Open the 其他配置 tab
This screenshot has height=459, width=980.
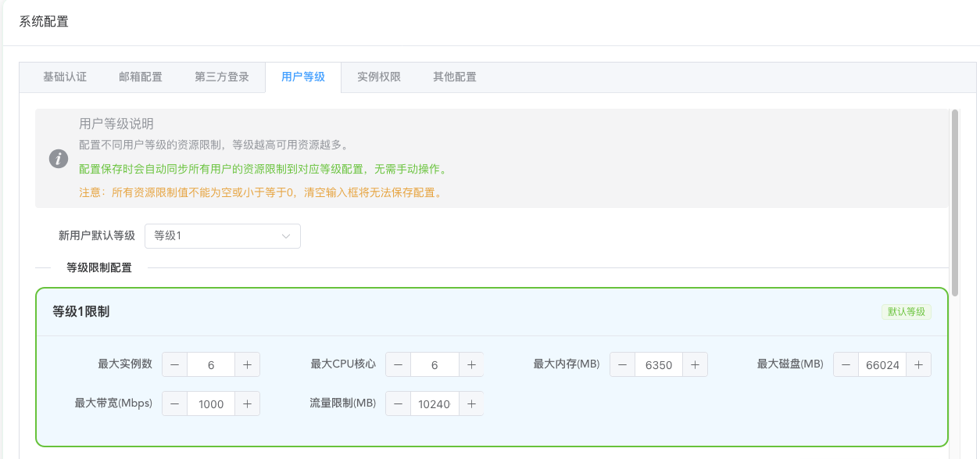[x=455, y=77]
